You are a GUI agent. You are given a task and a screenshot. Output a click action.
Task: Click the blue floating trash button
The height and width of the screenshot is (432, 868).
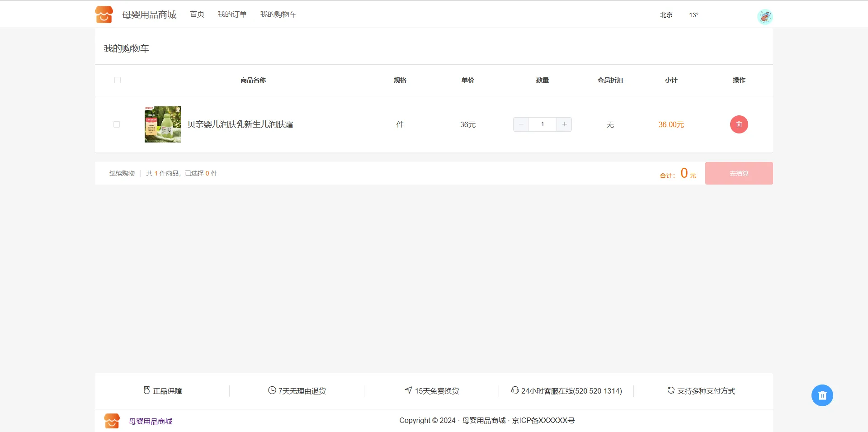tap(822, 395)
